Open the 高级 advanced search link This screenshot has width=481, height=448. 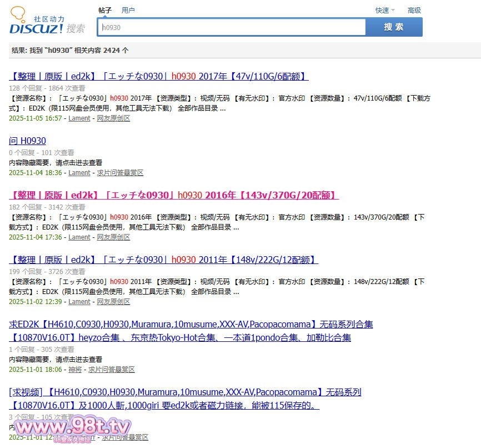click(414, 10)
